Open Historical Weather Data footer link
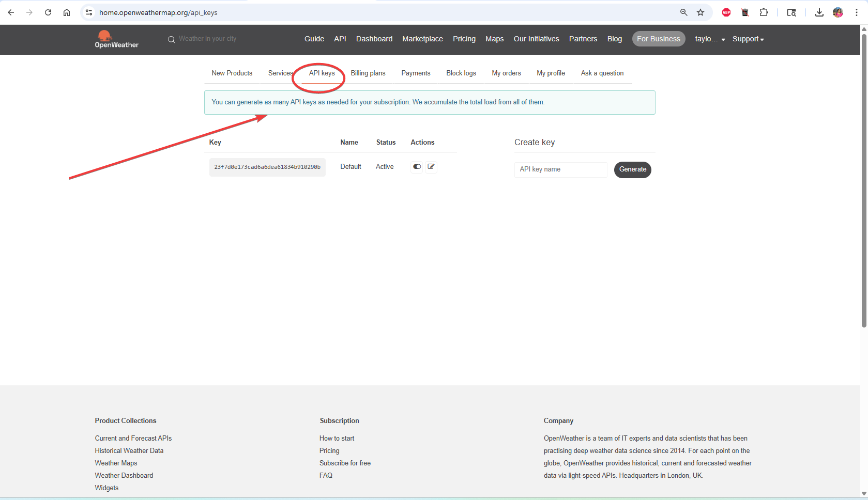Image resolution: width=868 pixels, height=500 pixels. (x=129, y=450)
